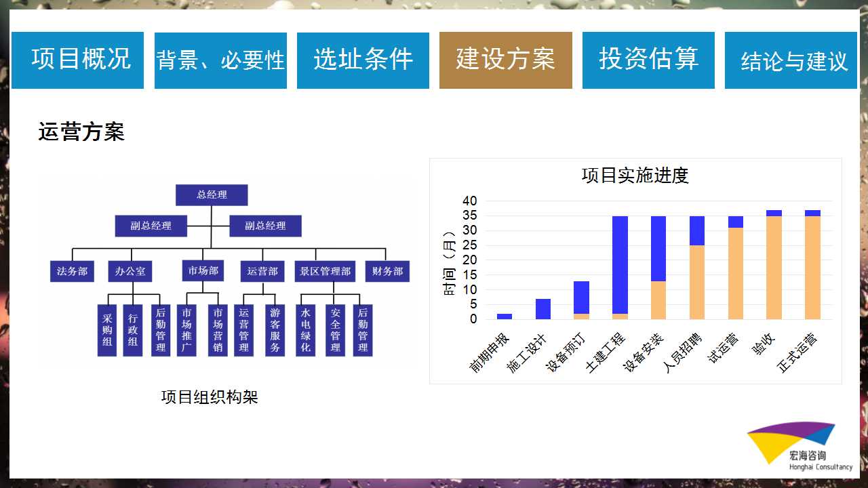Click the chart title 项目实施进度
868x488 pixels.
pyautogui.click(x=635, y=176)
